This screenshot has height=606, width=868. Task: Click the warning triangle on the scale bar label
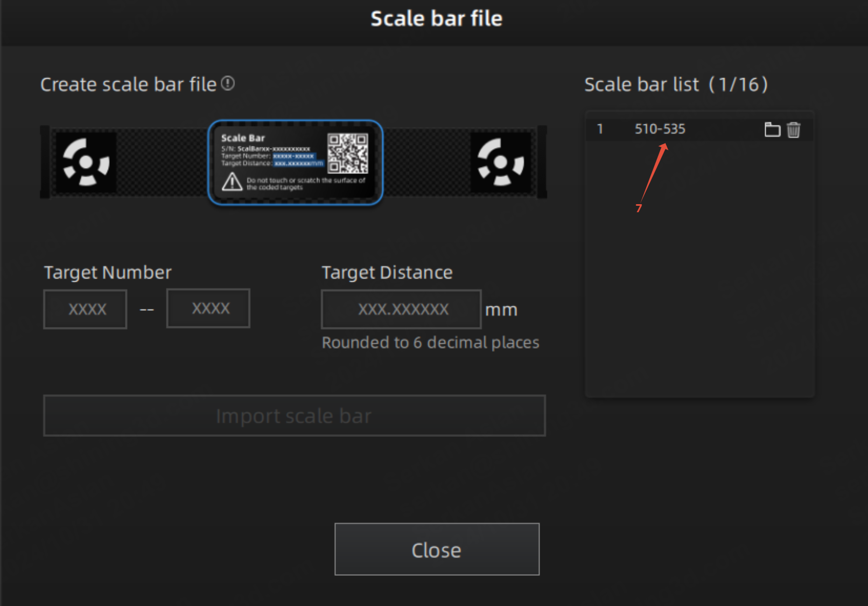click(x=232, y=182)
